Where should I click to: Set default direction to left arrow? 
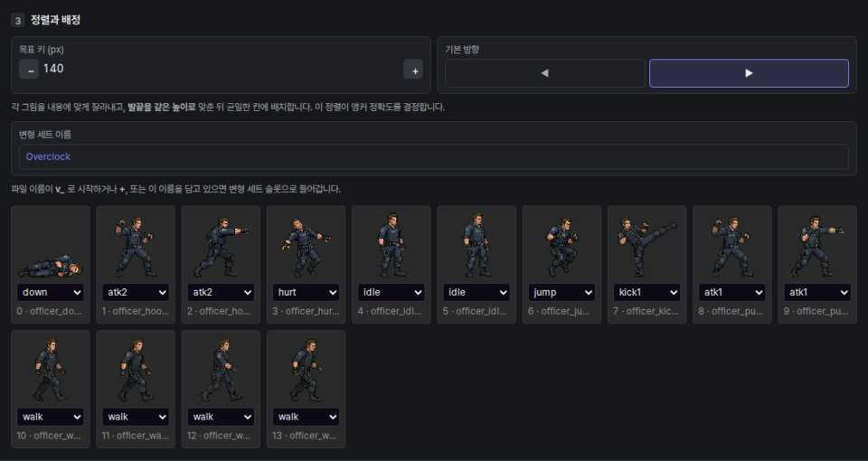tap(544, 73)
